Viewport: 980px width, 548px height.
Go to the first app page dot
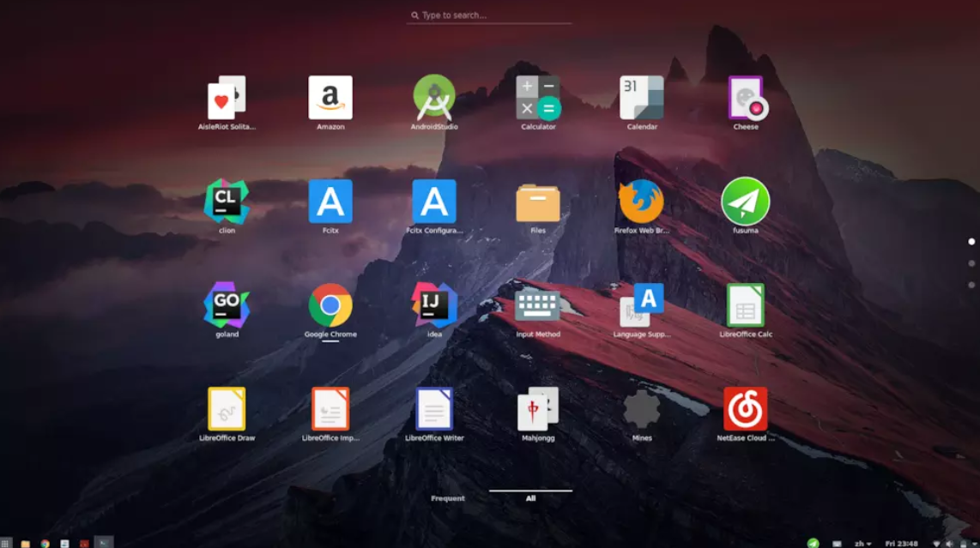[x=971, y=241]
